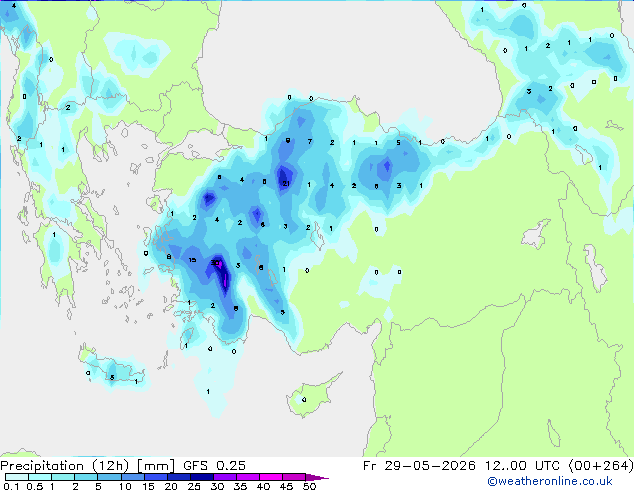Click the '7' precipitation value on map
Image resolution: width=634 pixels, height=490 pixels.
310,142
